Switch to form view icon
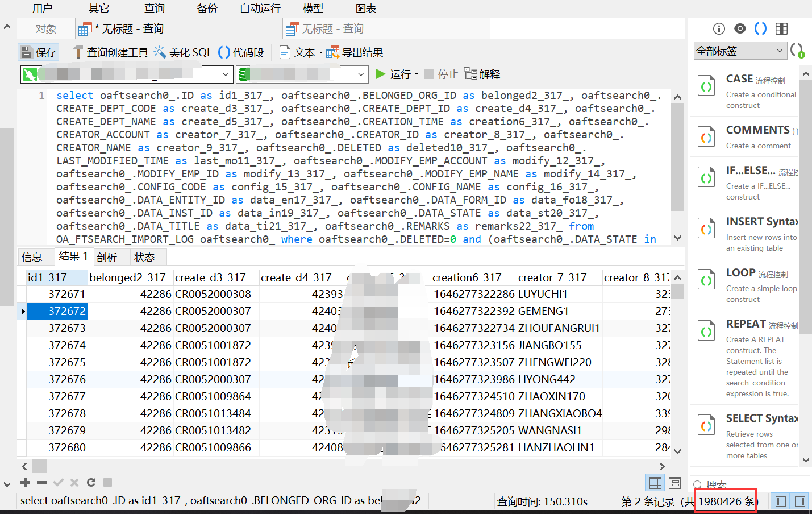 674,483
